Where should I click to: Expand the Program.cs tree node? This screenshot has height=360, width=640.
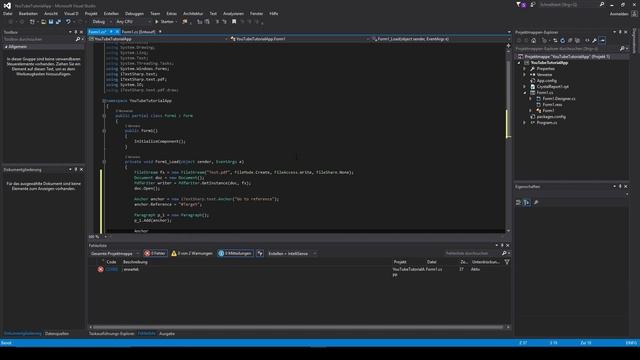pyautogui.click(x=525, y=122)
